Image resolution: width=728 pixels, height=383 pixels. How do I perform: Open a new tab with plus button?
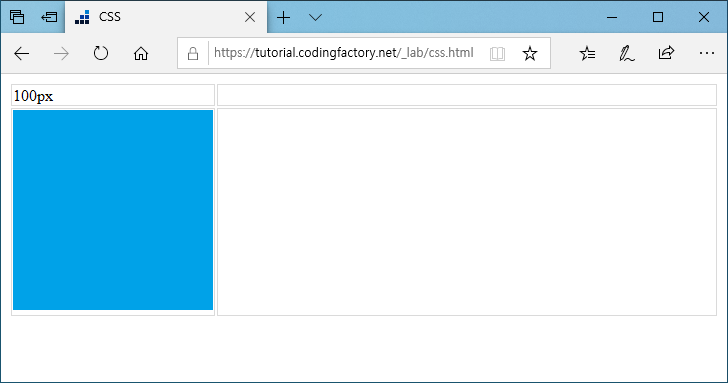283,18
